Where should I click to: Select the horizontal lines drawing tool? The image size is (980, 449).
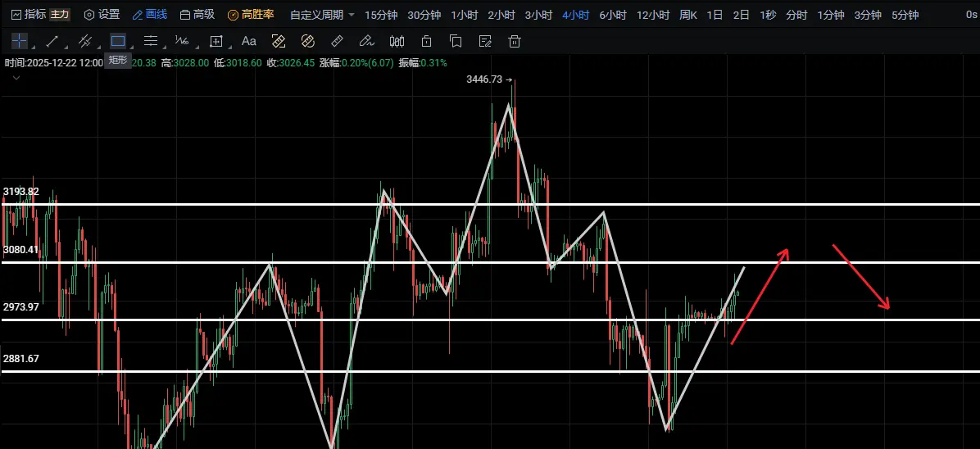click(x=151, y=41)
